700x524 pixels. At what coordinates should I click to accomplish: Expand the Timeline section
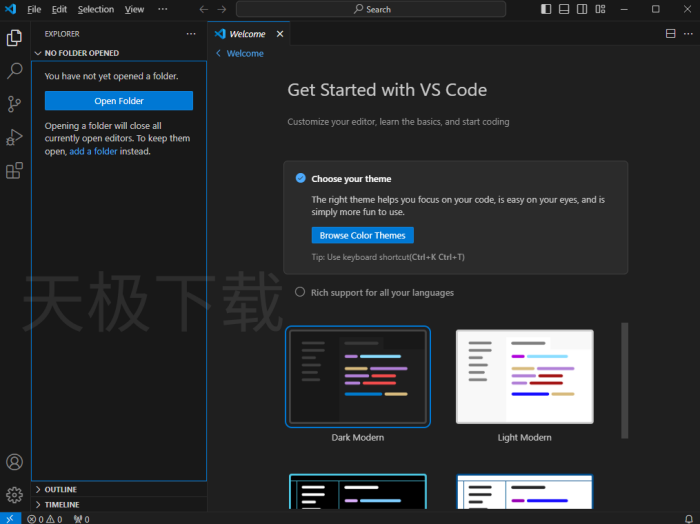pyautogui.click(x=61, y=505)
